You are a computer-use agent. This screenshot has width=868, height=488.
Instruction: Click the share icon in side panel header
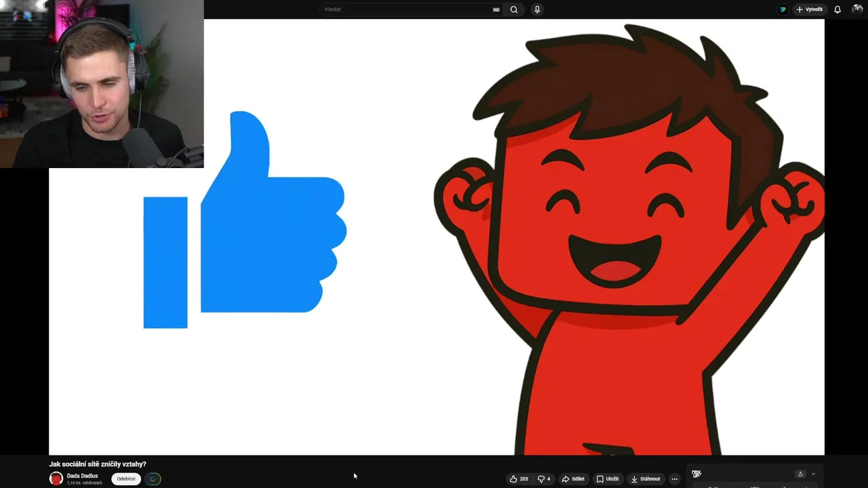800,474
